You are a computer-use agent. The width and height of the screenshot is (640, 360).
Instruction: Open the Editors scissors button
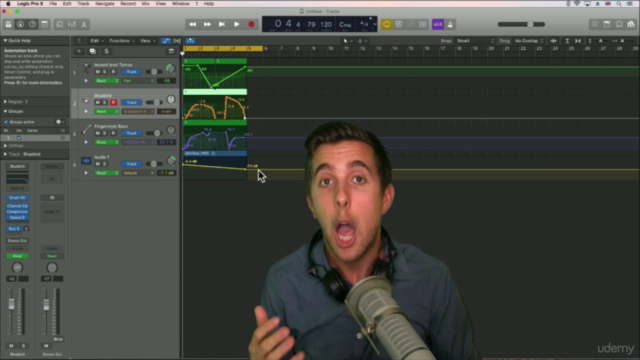(x=84, y=24)
